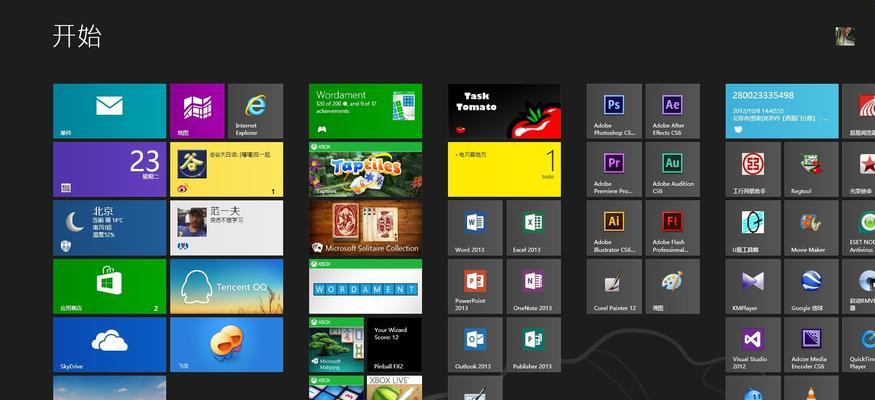Open the white WORDAMENT banner tile
This screenshot has height=400, width=875.
pyautogui.click(x=366, y=286)
